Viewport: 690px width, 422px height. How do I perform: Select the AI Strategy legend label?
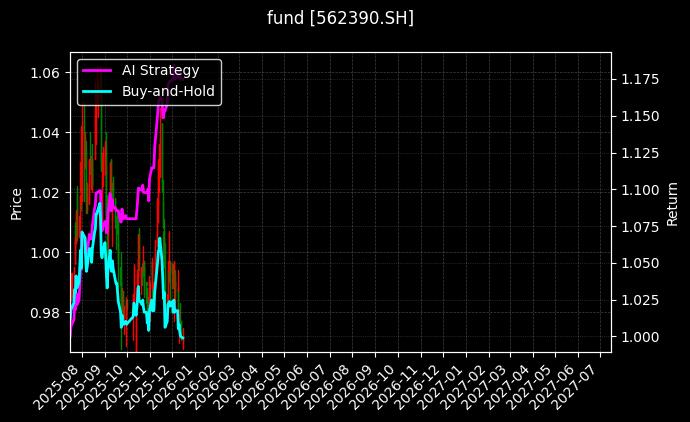[160, 70]
